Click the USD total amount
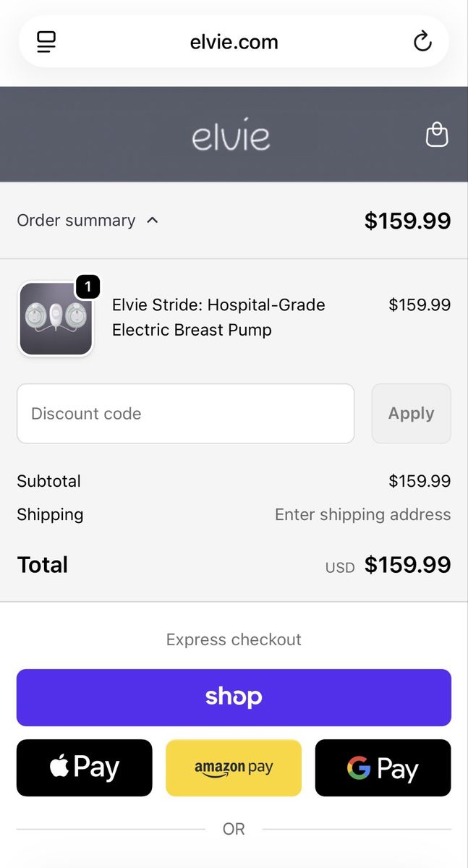Viewport: 468px width, 868px height. click(407, 565)
